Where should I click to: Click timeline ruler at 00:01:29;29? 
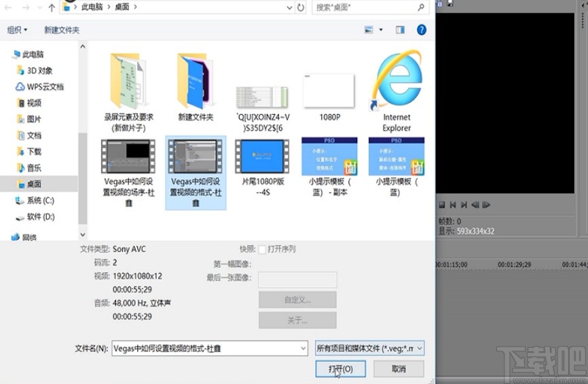(514, 264)
